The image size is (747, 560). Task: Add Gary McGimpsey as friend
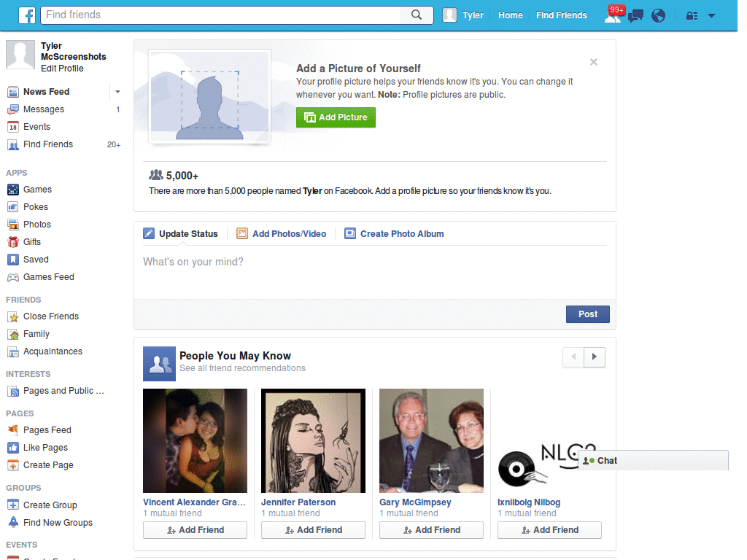tap(431, 531)
